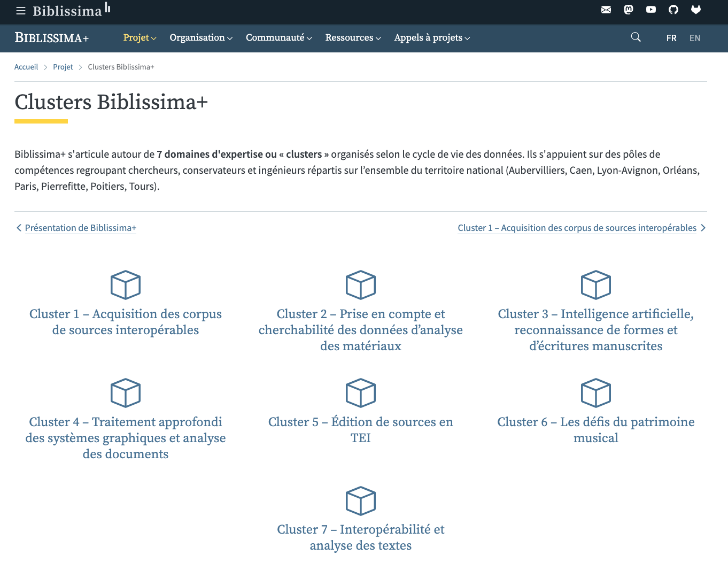The width and height of the screenshot is (728, 578).
Task: Switch site language to EN
Action: click(x=694, y=38)
